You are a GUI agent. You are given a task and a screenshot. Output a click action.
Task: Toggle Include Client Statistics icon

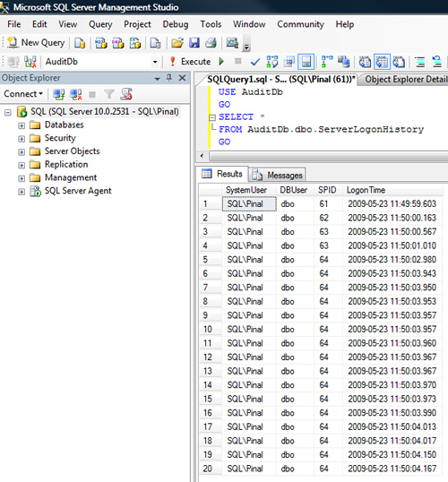pos(344,62)
